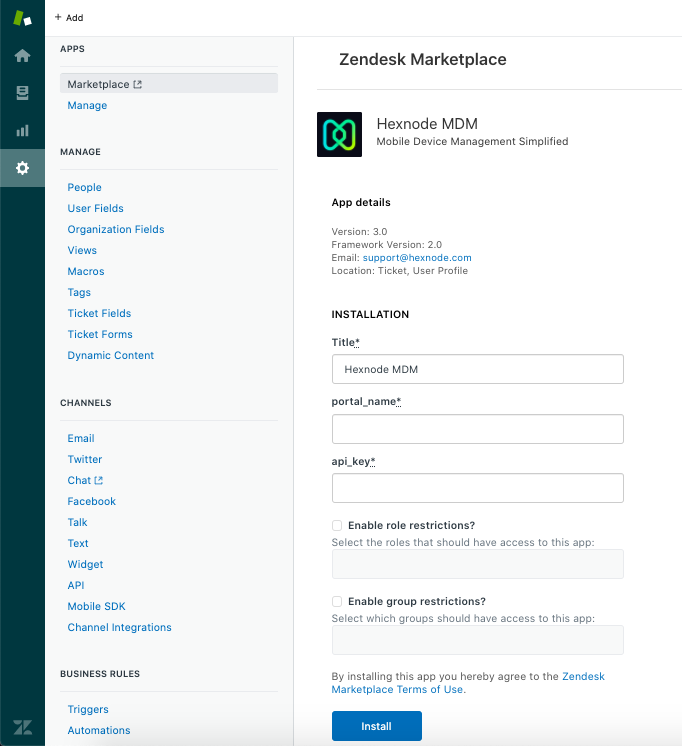Viewport: 682px width, 746px height.
Task: Open the roles selection box
Action: pyautogui.click(x=477, y=564)
